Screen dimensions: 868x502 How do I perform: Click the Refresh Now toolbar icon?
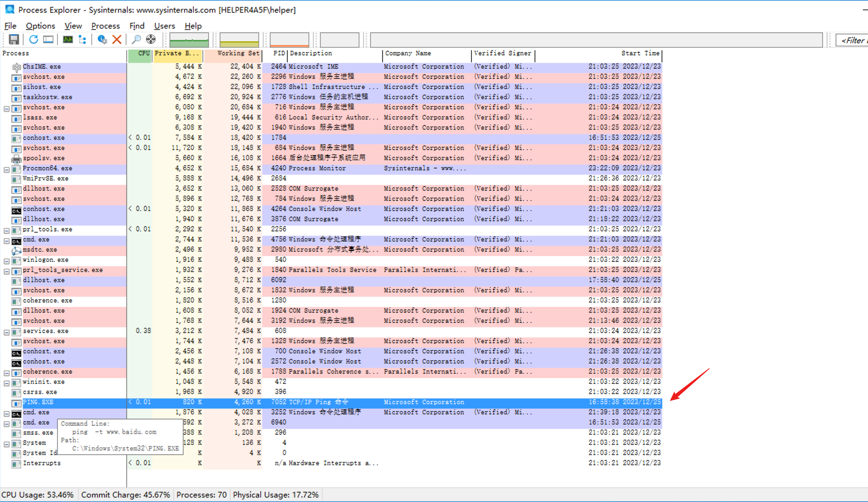33,40
